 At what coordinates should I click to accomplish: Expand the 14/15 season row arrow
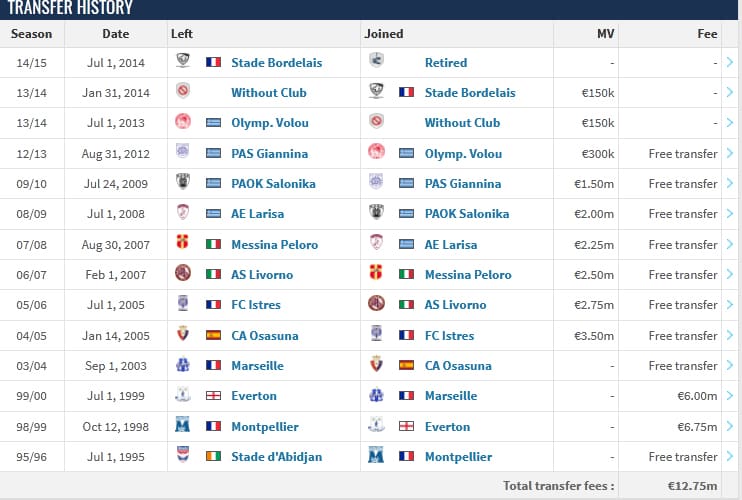729,62
